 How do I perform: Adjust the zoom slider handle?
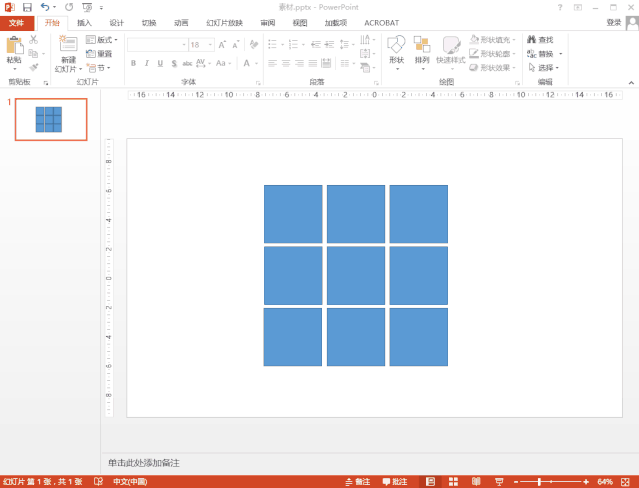click(539, 482)
